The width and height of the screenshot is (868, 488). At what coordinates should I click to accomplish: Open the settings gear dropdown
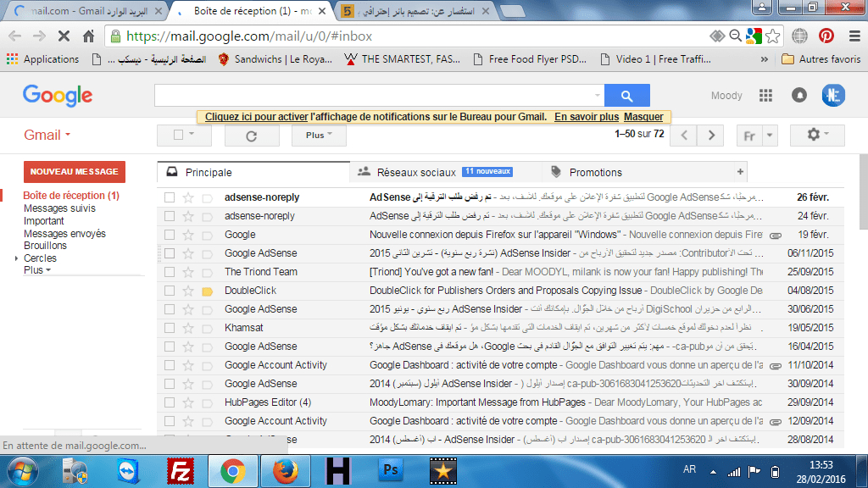(816, 136)
